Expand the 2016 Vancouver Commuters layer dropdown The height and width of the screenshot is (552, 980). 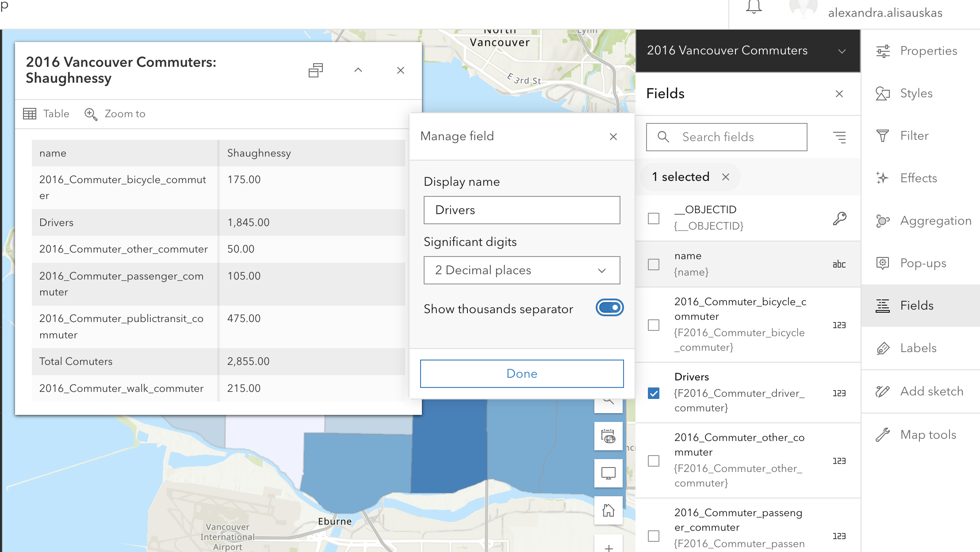coord(842,51)
